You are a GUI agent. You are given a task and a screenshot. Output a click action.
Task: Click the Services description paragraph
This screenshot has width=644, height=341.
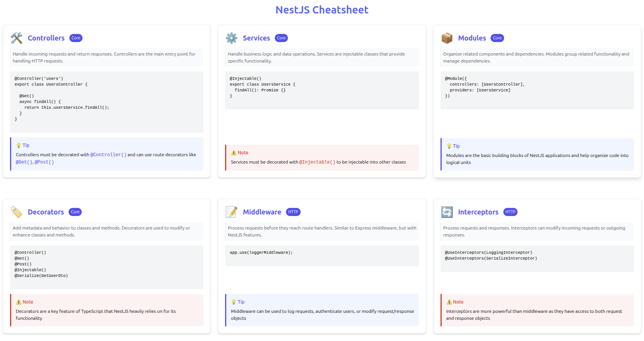point(322,57)
